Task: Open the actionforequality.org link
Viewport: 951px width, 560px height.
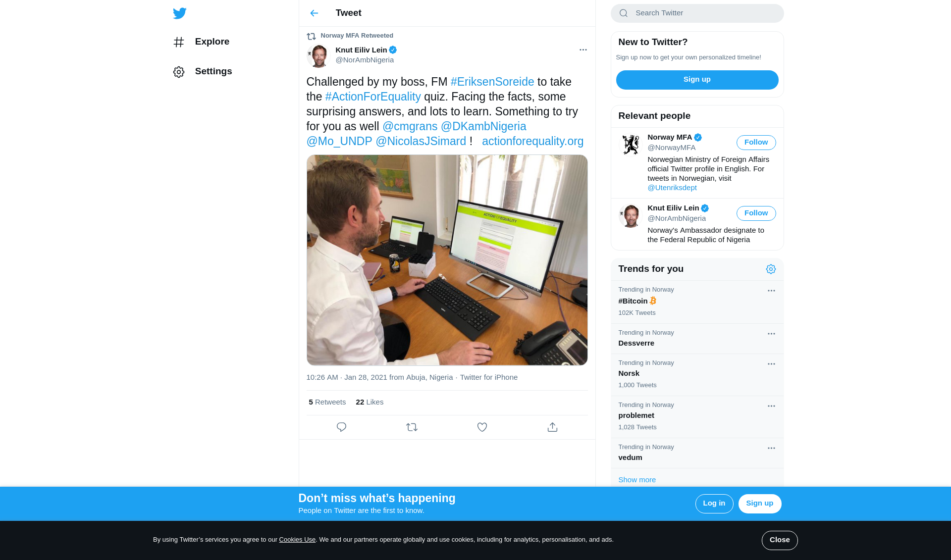Action: click(x=532, y=141)
